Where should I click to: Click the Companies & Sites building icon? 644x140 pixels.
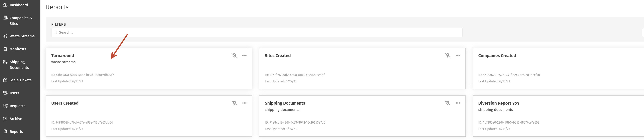[x=5, y=18]
